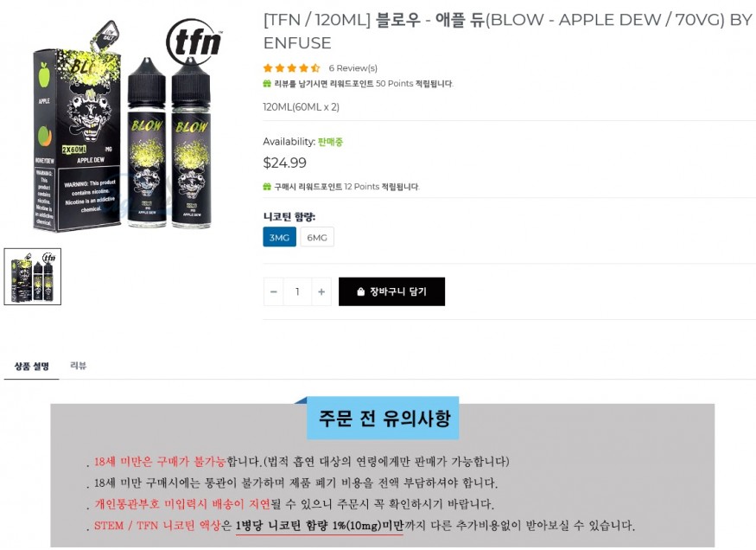This screenshot has height=550, width=756.
Task: Click the star rating icons
Action: coord(291,68)
